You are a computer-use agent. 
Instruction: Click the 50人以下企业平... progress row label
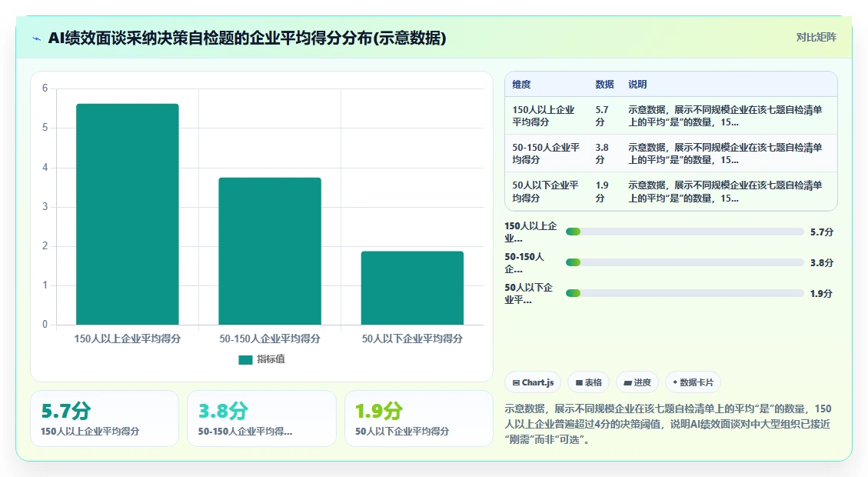click(x=529, y=294)
